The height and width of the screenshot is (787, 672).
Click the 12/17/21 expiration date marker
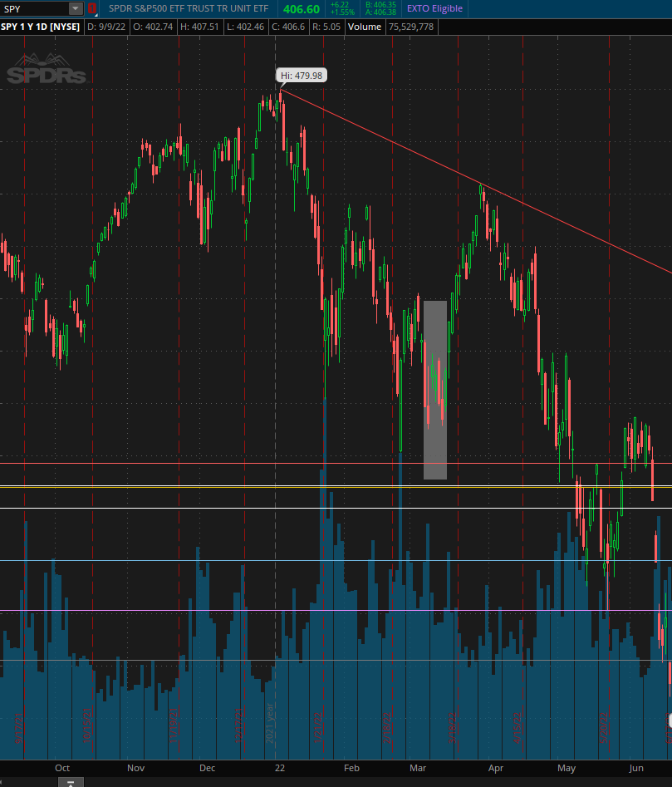tap(239, 726)
